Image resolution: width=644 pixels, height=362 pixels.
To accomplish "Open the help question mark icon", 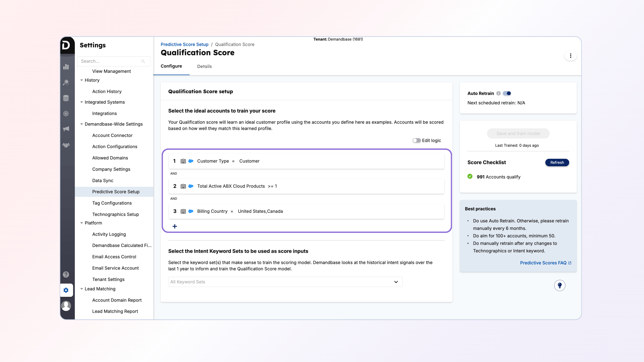I will click(x=66, y=275).
